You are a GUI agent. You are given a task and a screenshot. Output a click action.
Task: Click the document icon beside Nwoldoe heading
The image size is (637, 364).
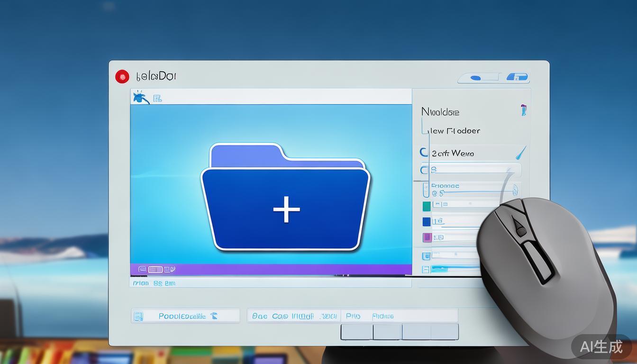click(x=523, y=110)
